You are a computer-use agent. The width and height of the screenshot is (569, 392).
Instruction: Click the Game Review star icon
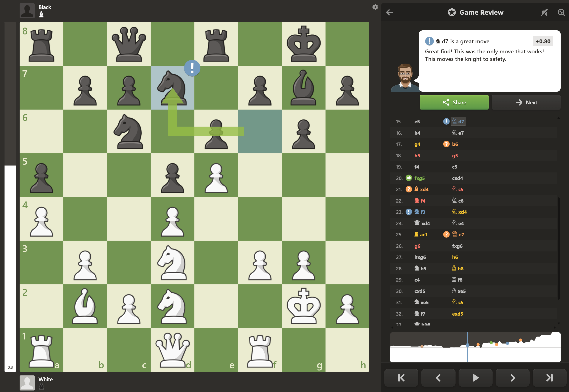[x=451, y=12]
